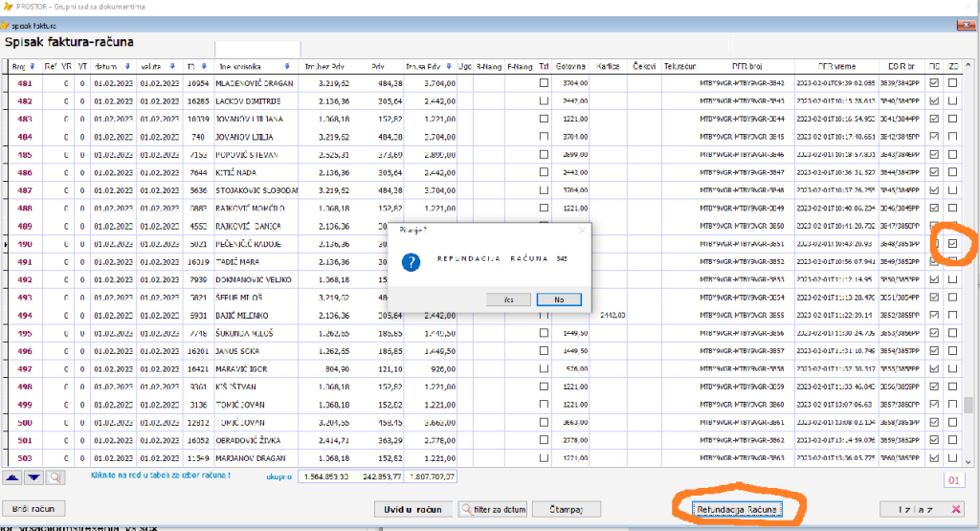Click the PROSTOR app icon in title bar
Viewport: 980px width, 531px height.
click(9, 7)
